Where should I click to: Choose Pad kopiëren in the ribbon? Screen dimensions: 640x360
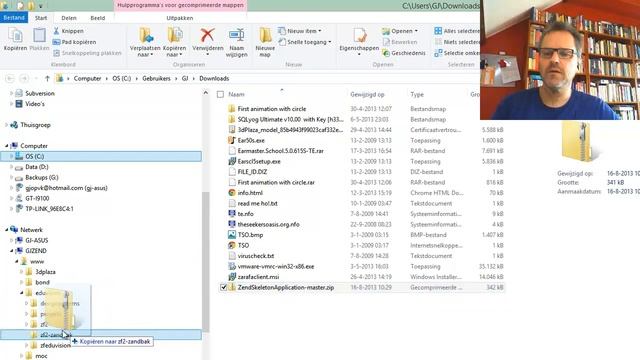click(74, 42)
